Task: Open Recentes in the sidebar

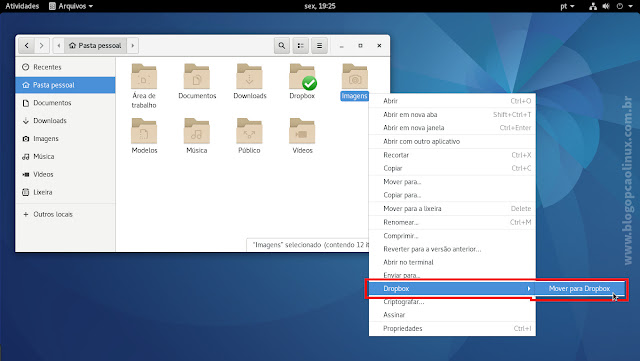Action: 65,67
